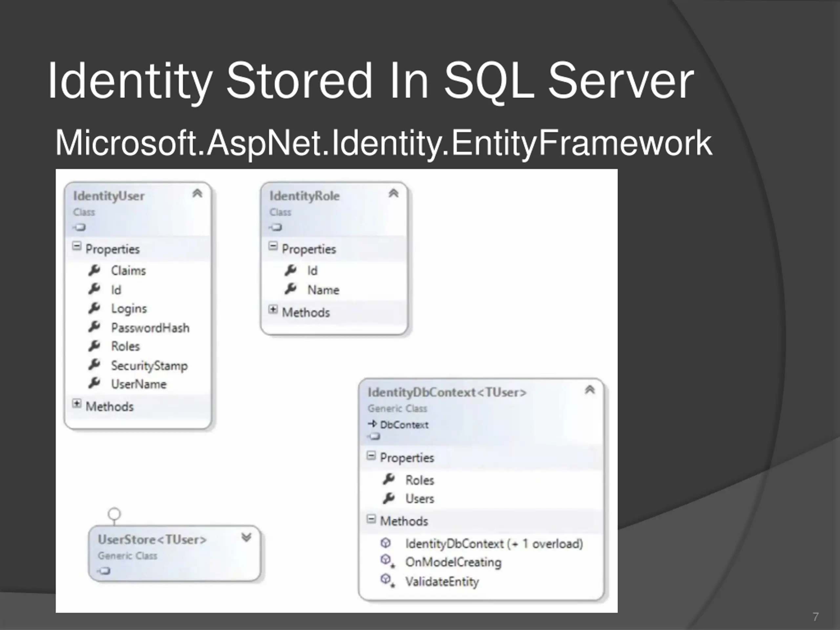
Task: Collapse IdentityDbContext Methods section
Action: pyautogui.click(x=371, y=519)
